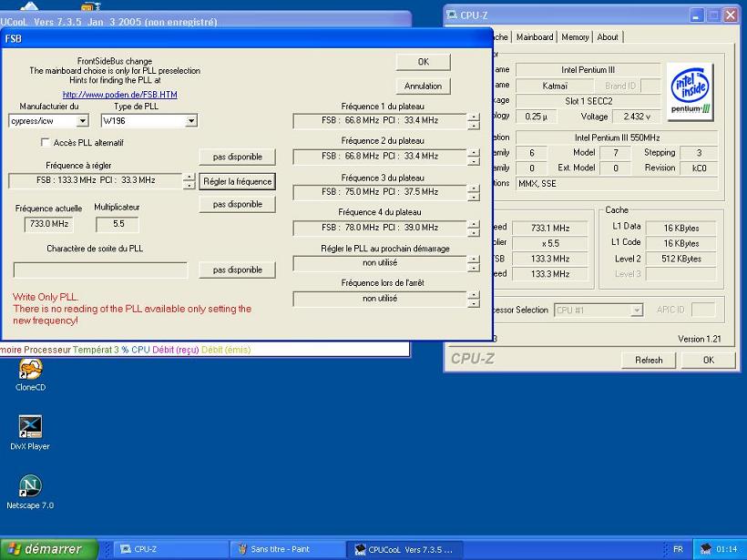Click the CPUCool tray icon beside the clock

click(706, 549)
